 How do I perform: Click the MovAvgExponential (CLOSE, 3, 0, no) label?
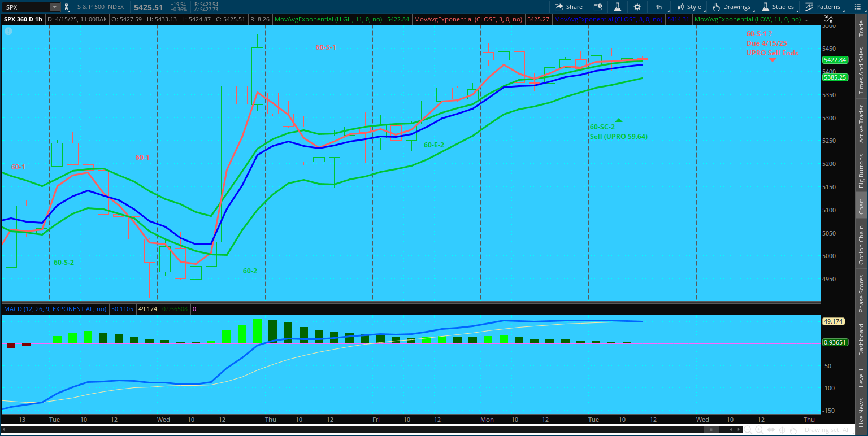[467, 19]
